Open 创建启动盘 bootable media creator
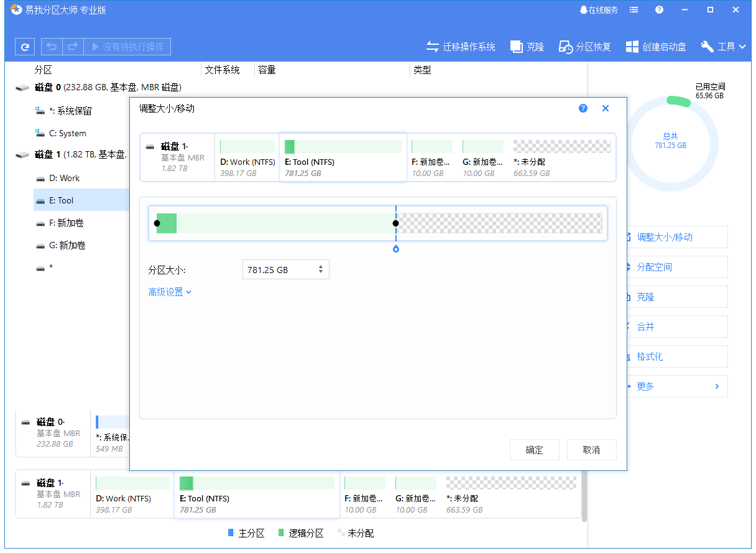Screen dimensions: 756x553 (x=655, y=46)
